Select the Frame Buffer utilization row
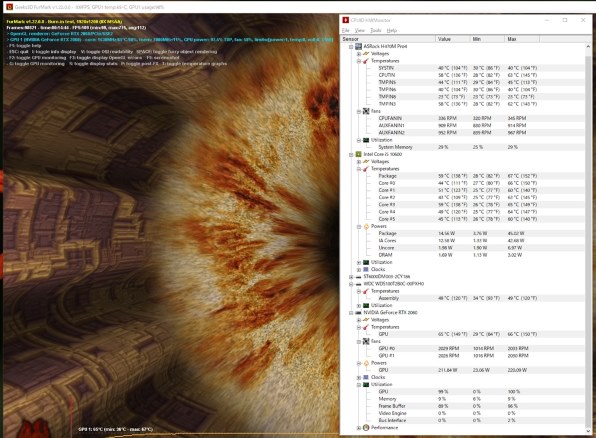The image size is (596, 438). pyautogui.click(x=463, y=406)
